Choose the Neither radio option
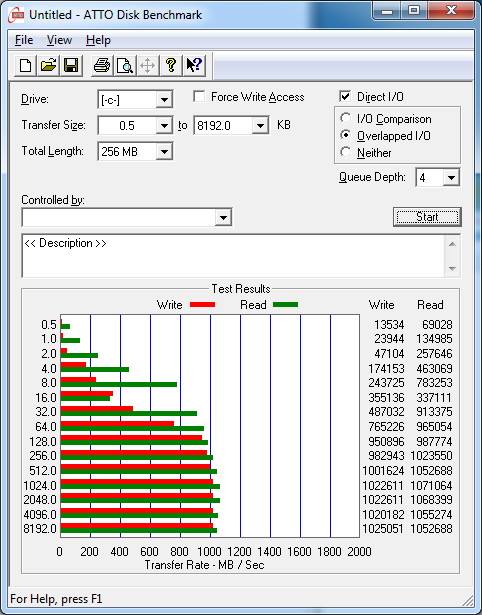The height and width of the screenshot is (615, 482). coord(346,152)
